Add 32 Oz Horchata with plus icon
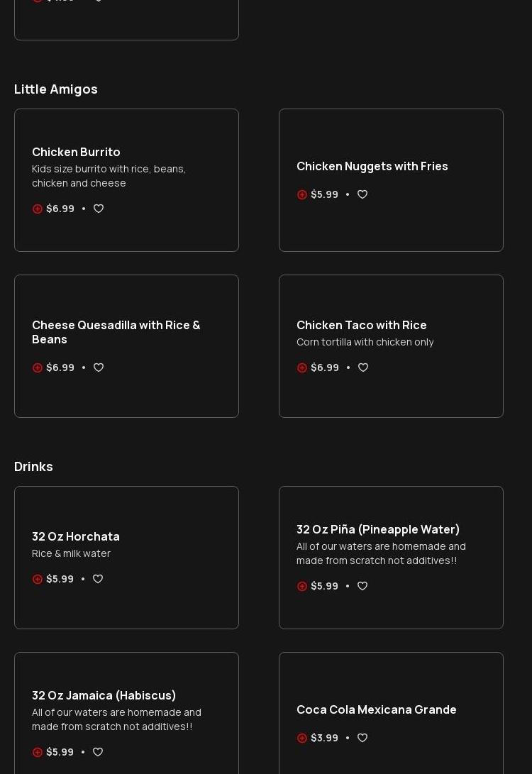532x774 pixels. point(38,579)
